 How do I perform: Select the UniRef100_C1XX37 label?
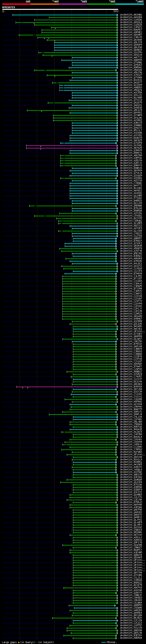click(131, 379)
